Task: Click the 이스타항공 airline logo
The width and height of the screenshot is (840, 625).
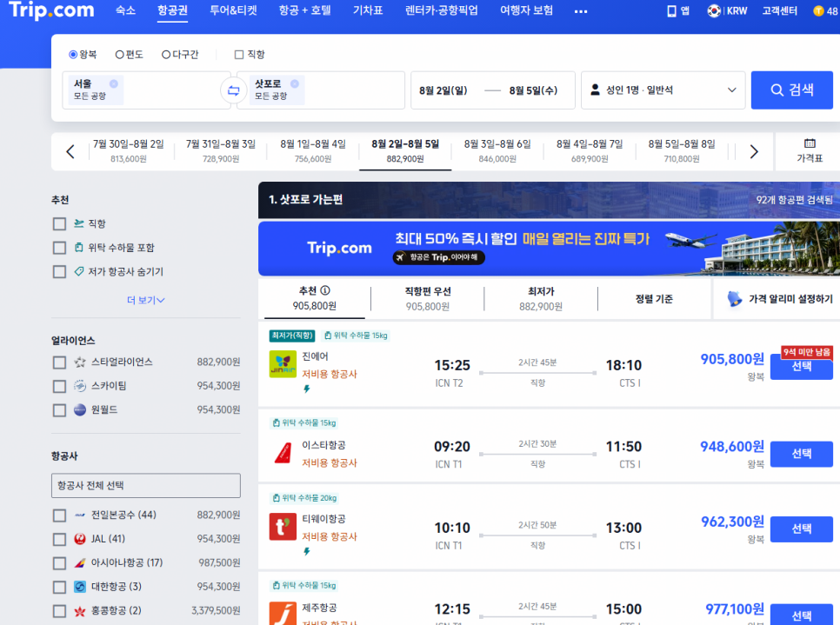Action: coord(283,453)
